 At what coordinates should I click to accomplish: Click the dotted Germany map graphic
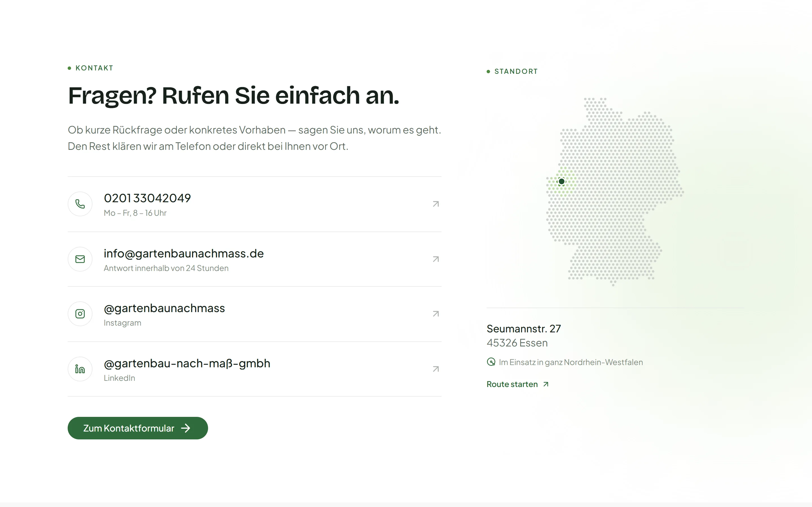615,192
